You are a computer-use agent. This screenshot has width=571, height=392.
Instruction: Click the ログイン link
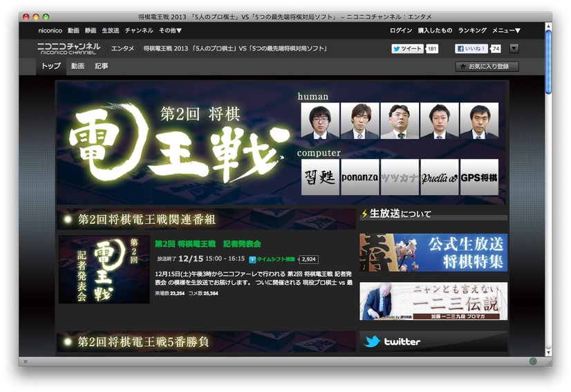[x=401, y=30]
